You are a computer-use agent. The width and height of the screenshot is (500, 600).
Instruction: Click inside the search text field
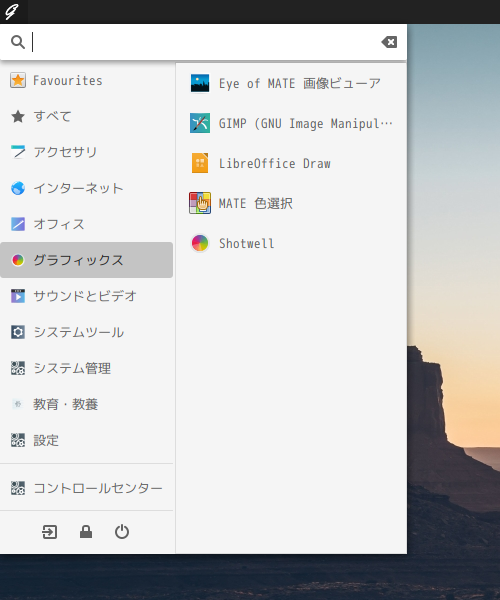pos(206,42)
